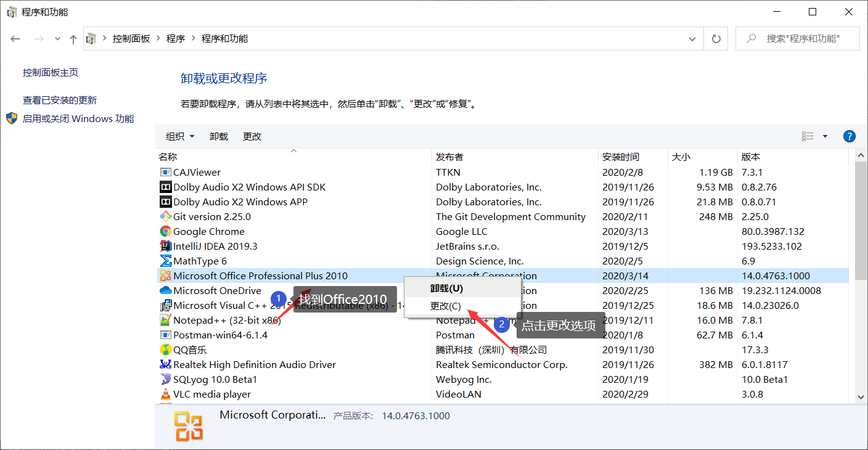This screenshot has height=450, width=868.
Task: Go back with the left arrow
Action: click(x=15, y=39)
